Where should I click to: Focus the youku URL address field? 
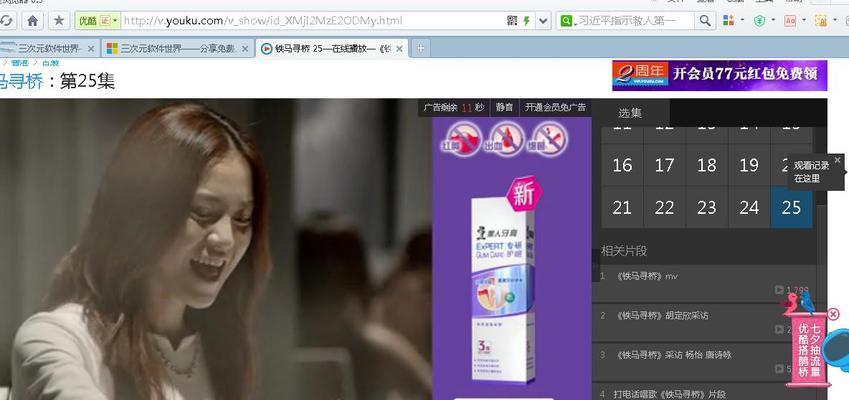[x=312, y=21]
